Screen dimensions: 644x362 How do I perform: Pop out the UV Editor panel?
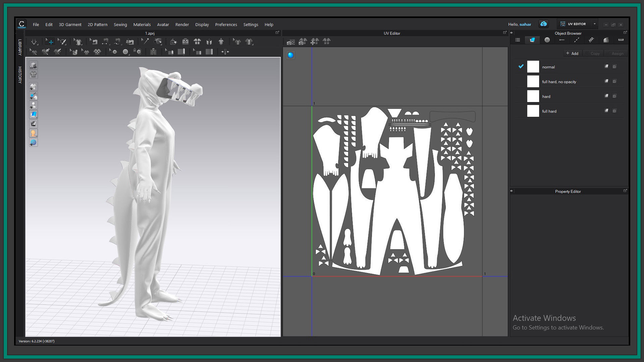click(505, 33)
